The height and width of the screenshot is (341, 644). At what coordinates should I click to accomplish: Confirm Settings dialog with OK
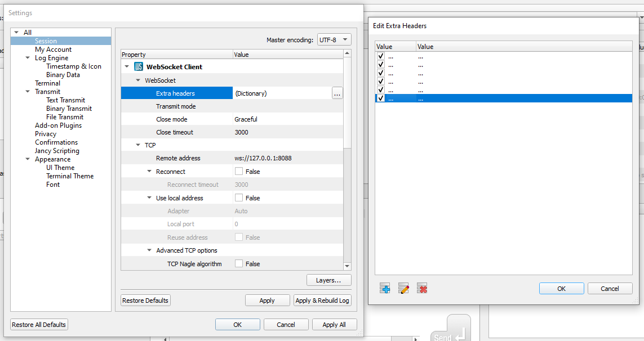coord(238,325)
